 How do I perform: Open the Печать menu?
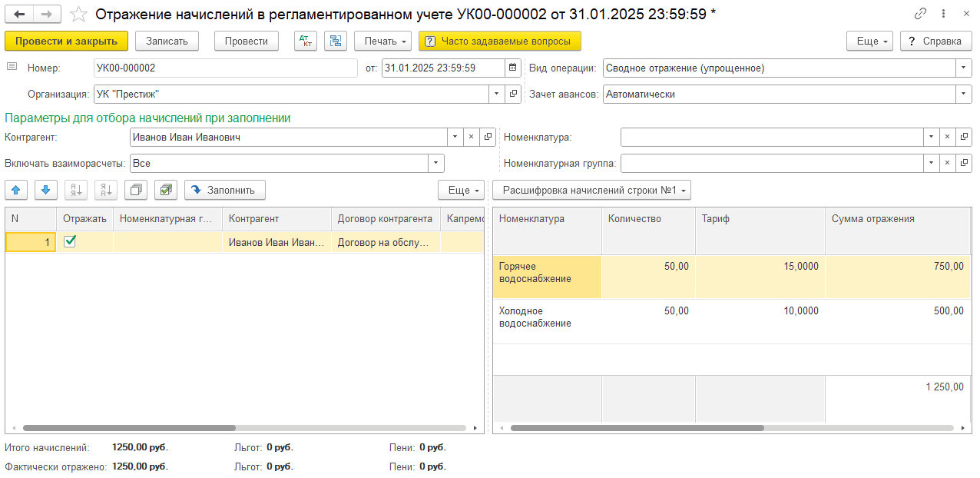382,41
